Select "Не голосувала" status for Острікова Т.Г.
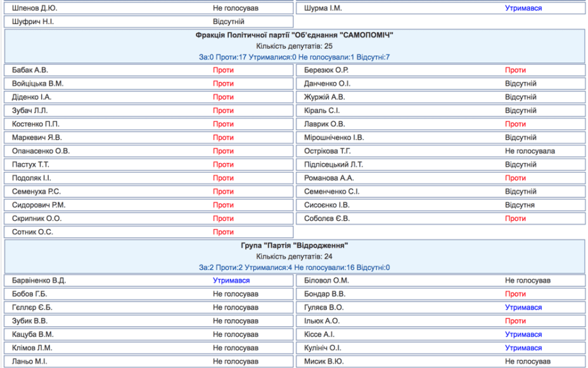 pos(530,151)
